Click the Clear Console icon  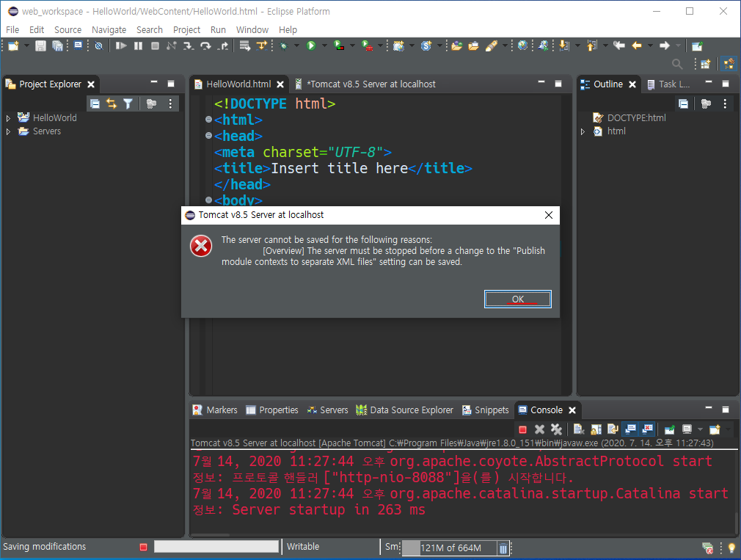click(579, 429)
